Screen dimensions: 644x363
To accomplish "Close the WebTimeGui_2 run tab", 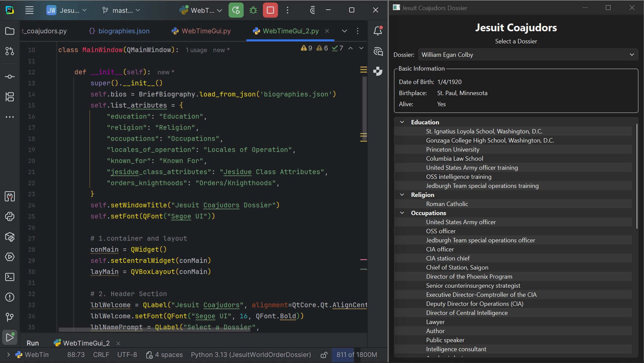I will 118,343.
